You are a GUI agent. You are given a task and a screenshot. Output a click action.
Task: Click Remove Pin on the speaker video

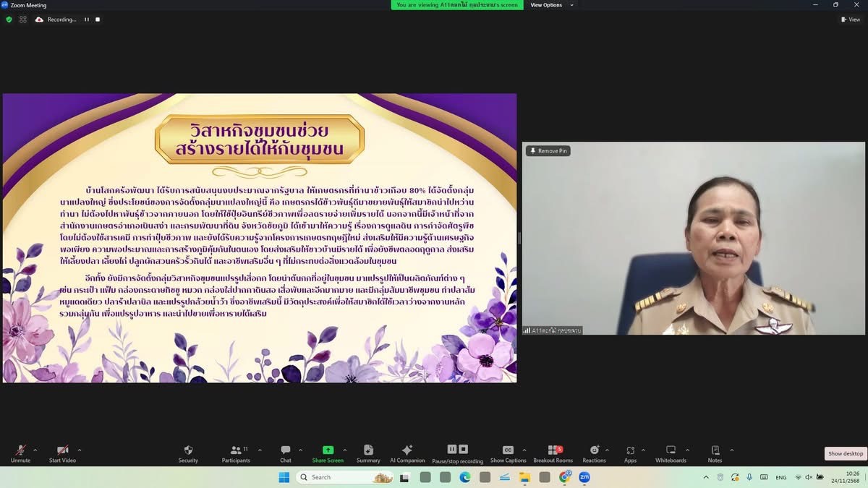click(x=548, y=151)
